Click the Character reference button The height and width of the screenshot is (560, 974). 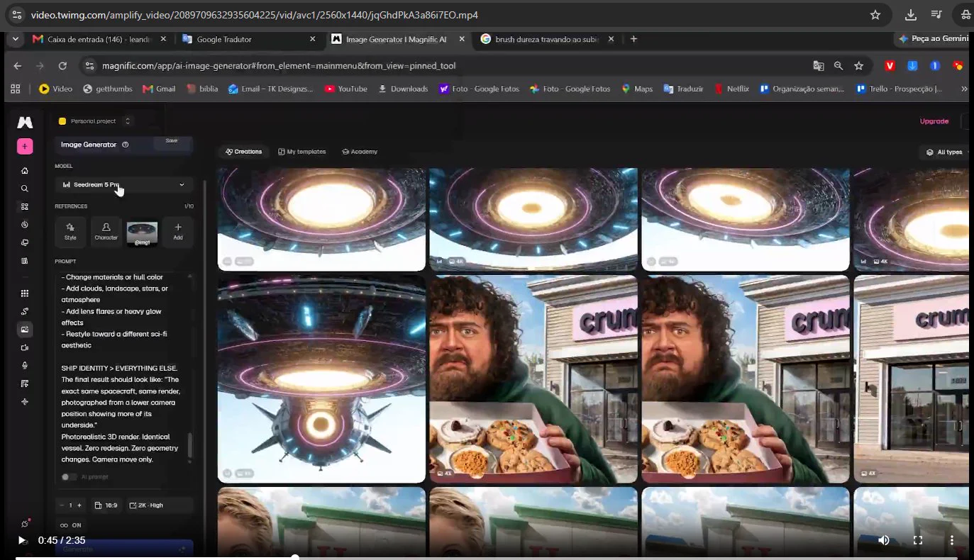(x=106, y=232)
